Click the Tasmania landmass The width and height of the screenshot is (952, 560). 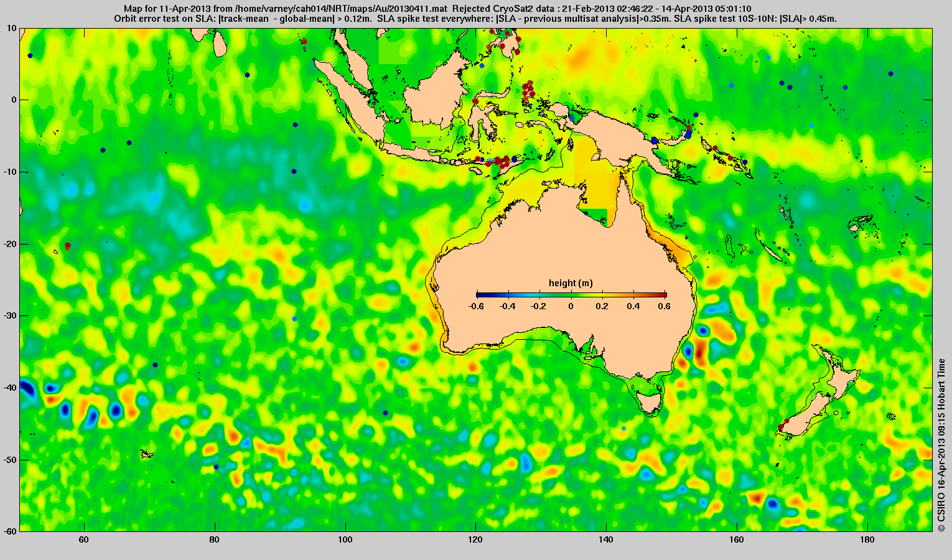(x=650, y=401)
